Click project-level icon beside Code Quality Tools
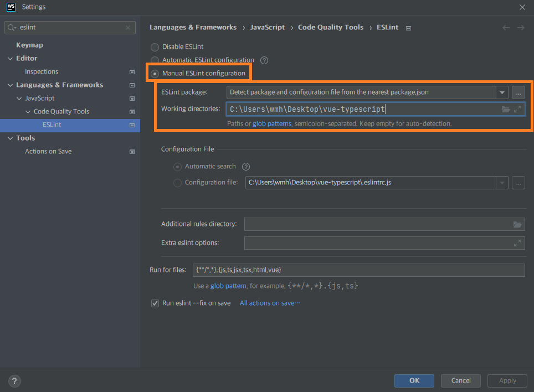 click(x=132, y=112)
